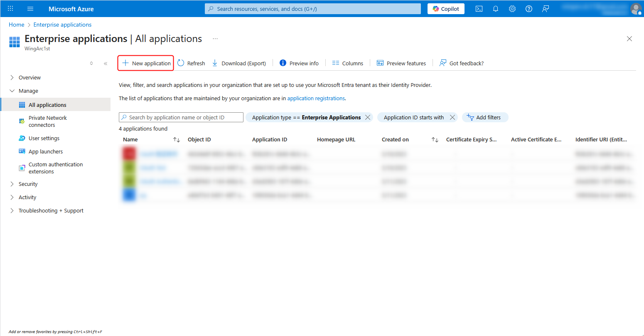Open the portal hamburger menu

[x=30, y=9]
